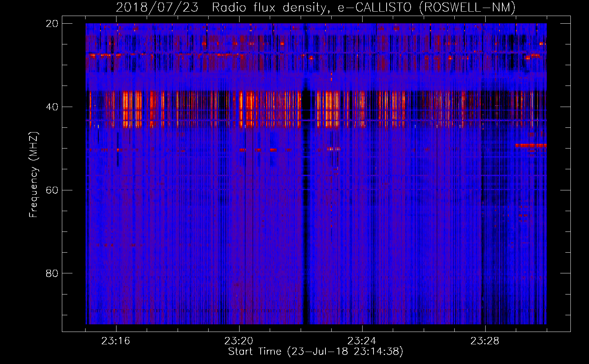Screen dimensions: 589x364
Task: Click the 40 MHz frequency tick label
Action: point(52,107)
